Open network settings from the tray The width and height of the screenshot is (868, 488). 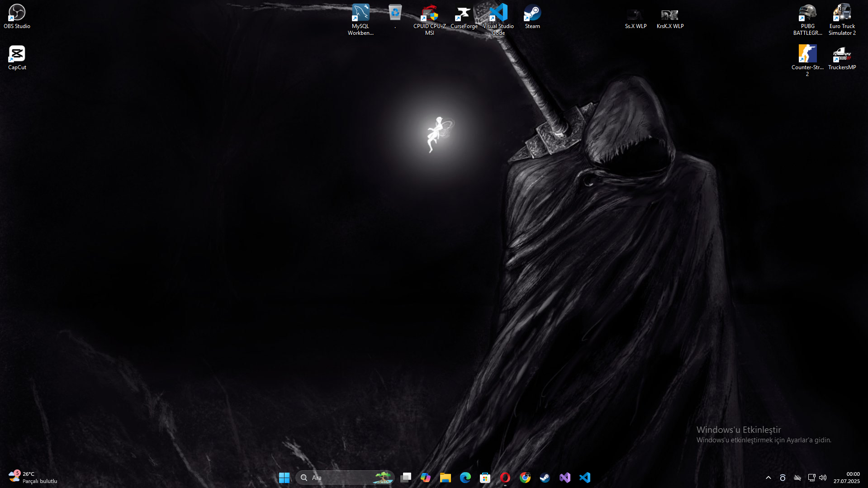812,478
